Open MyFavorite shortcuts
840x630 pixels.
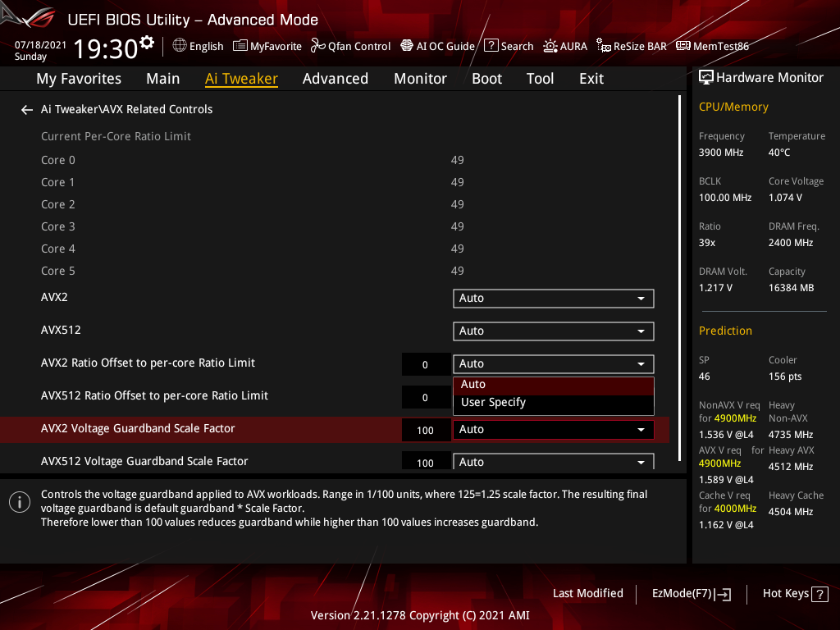point(267,46)
